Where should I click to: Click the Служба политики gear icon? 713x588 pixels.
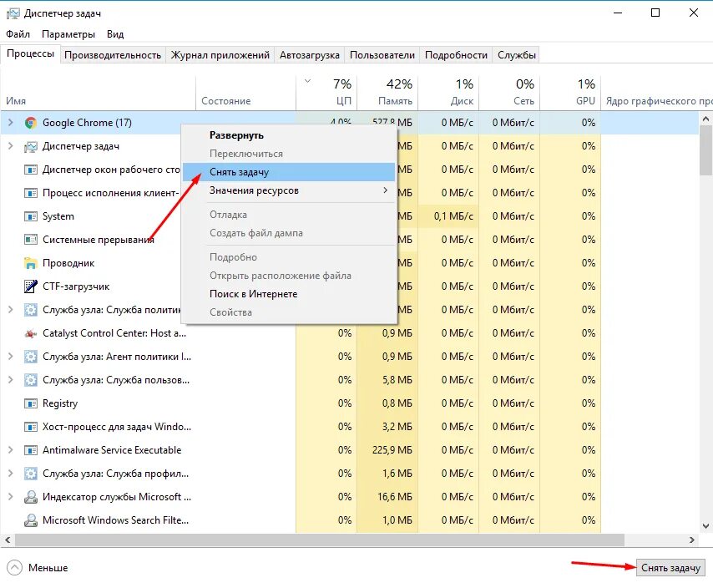[x=30, y=310]
